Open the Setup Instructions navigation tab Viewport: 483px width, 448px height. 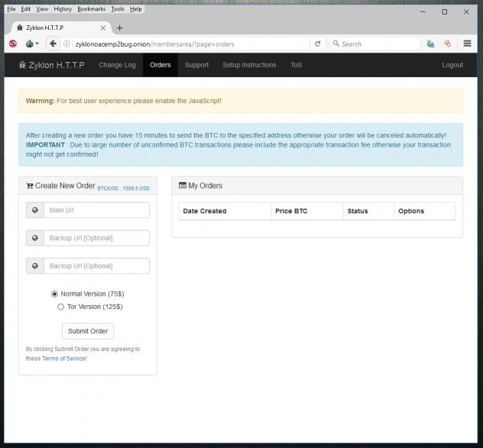pyautogui.click(x=249, y=65)
